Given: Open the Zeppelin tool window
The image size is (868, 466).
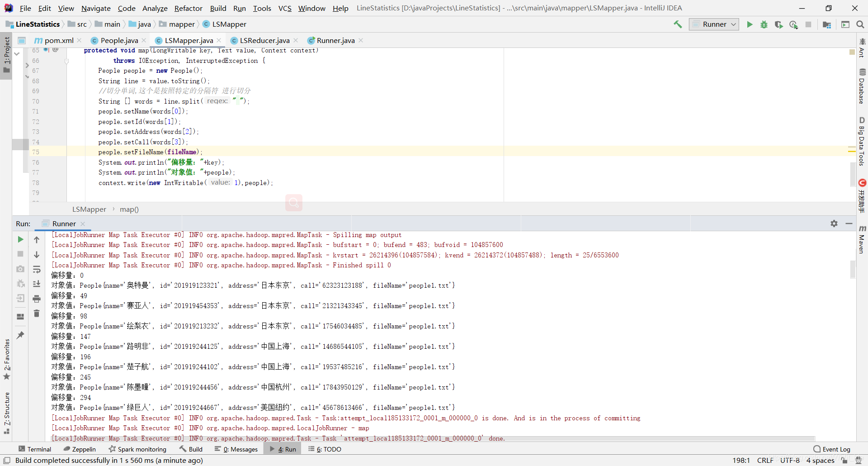Looking at the screenshot, I should pyautogui.click(x=80, y=449).
